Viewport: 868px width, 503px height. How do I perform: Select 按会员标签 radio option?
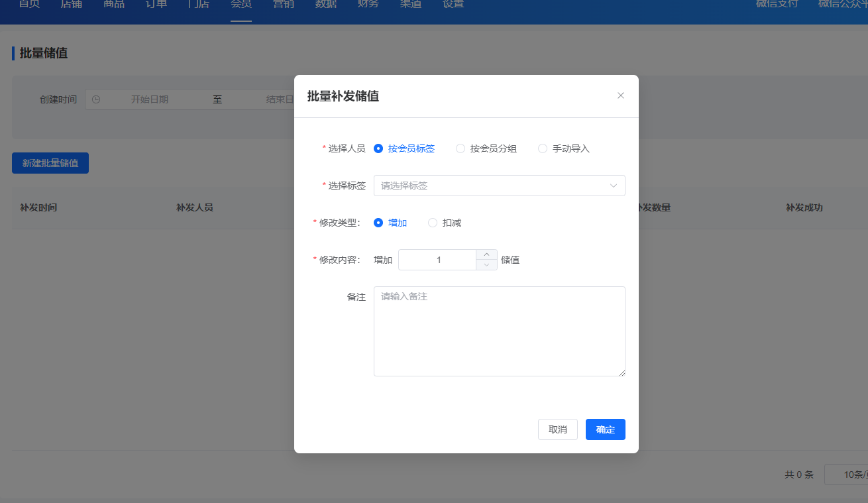[x=404, y=148]
